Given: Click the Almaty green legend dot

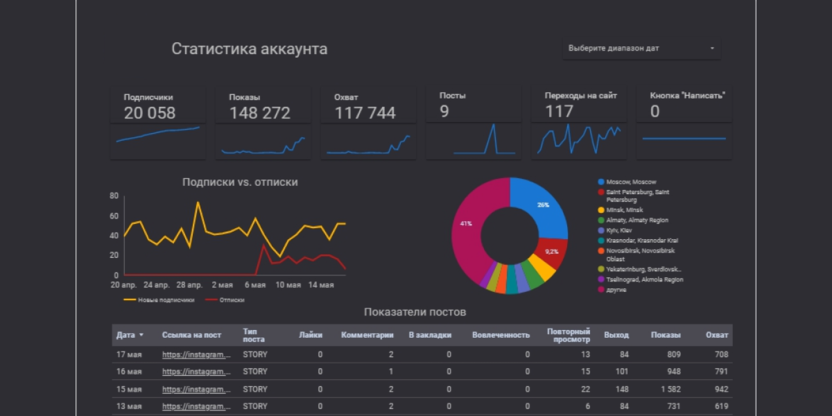Looking at the screenshot, I should pyautogui.click(x=600, y=220).
